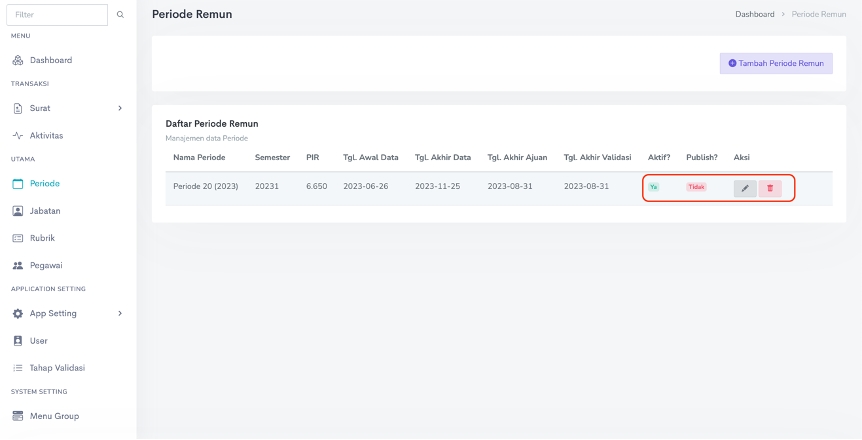The image size is (862, 440).
Task: Open the Tahap Validasi menu
Action: click(x=57, y=367)
